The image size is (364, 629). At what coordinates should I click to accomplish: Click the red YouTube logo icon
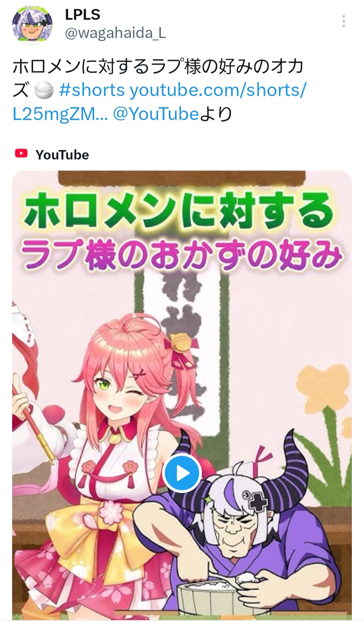21,154
